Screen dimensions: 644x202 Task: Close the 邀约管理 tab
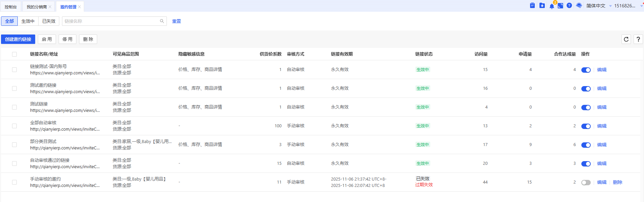(x=79, y=7)
